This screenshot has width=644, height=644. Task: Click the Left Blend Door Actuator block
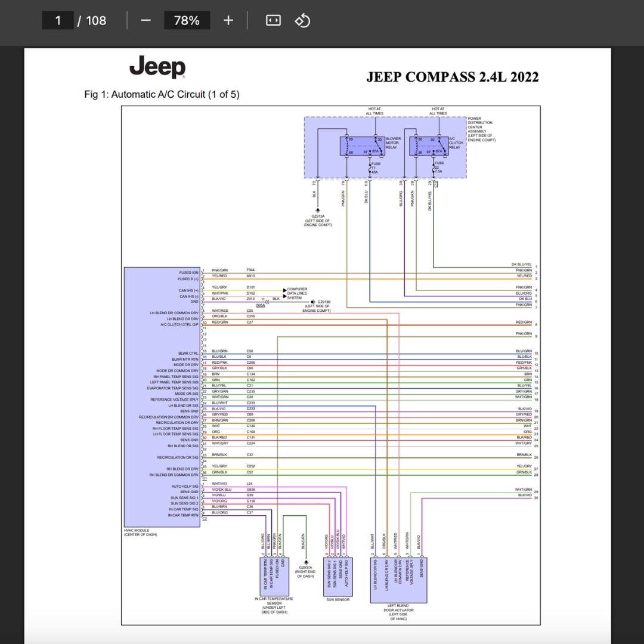399,580
